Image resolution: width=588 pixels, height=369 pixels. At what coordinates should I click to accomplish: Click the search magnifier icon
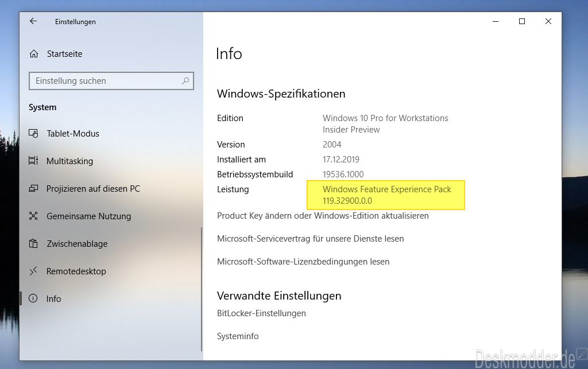point(185,80)
